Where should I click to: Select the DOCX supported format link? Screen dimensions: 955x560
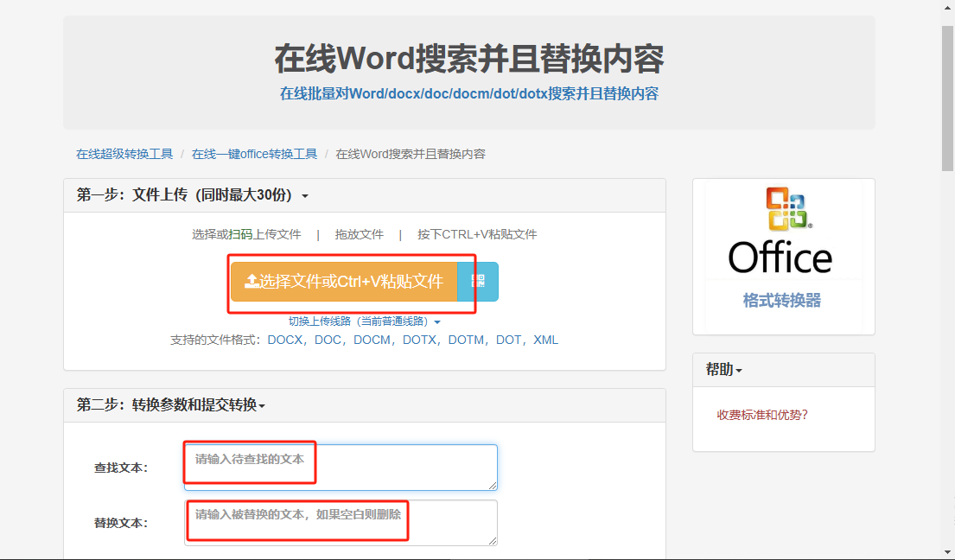point(285,340)
